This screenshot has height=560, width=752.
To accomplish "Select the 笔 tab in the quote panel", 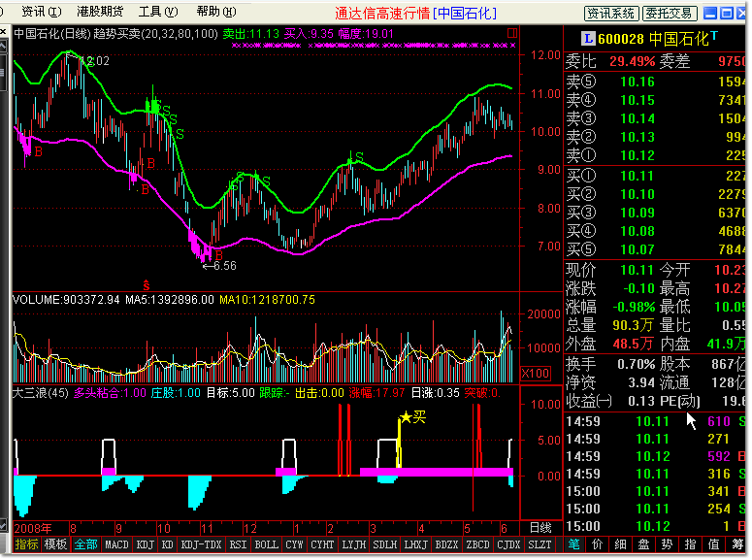I will coord(574,544).
